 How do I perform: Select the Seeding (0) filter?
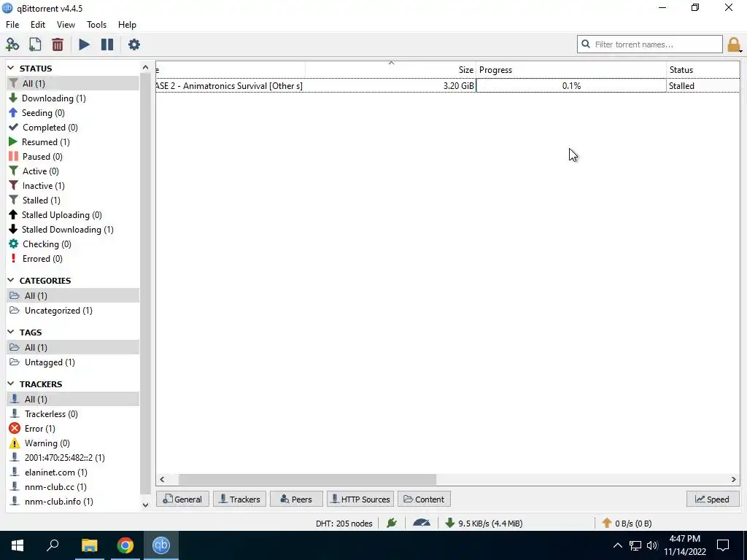(73, 113)
